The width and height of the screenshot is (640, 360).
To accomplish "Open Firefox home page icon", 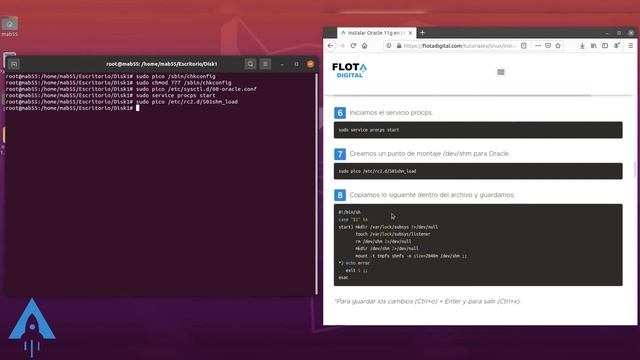I will [x=364, y=46].
